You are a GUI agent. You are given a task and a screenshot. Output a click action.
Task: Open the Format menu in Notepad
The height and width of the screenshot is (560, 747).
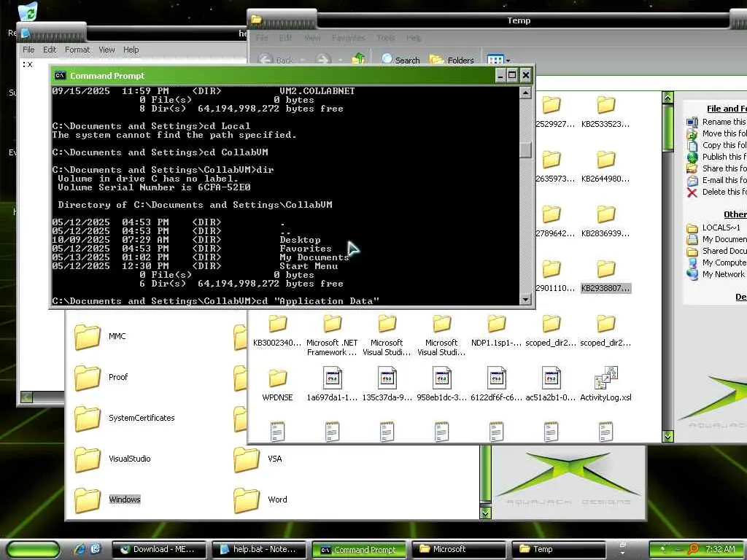[x=77, y=50]
